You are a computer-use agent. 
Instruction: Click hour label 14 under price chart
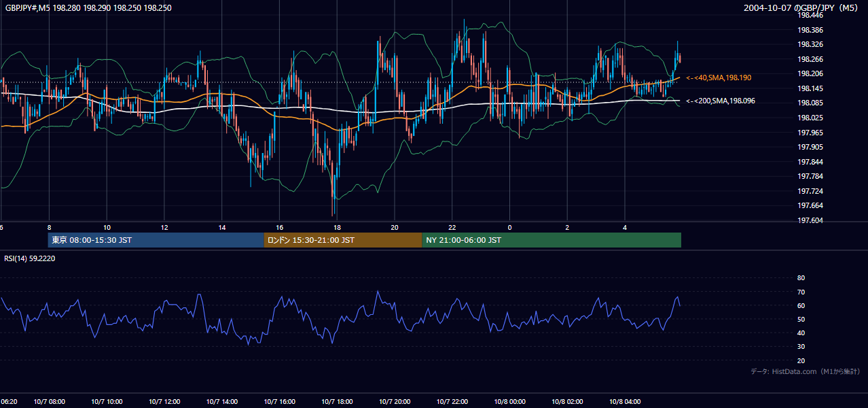click(222, 227)
